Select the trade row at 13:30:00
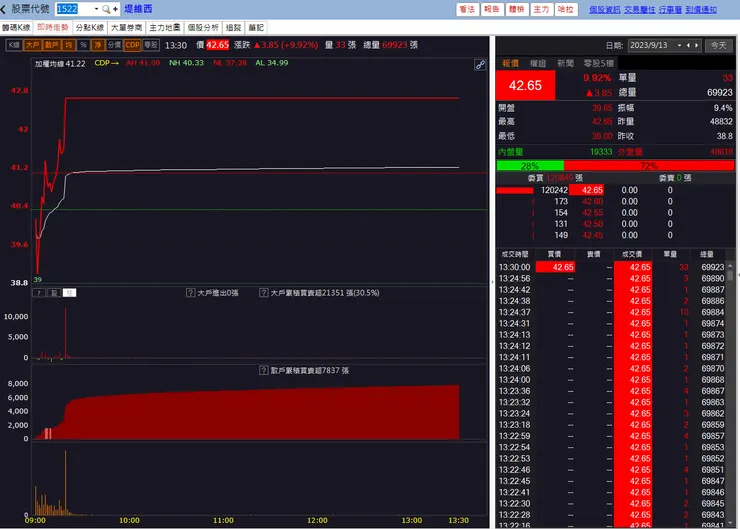 coord(612,267)
